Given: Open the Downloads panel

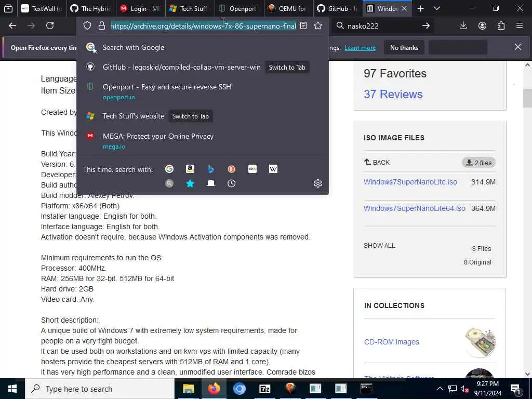Looking at the screenshot, I should click(x=463, y=26).
